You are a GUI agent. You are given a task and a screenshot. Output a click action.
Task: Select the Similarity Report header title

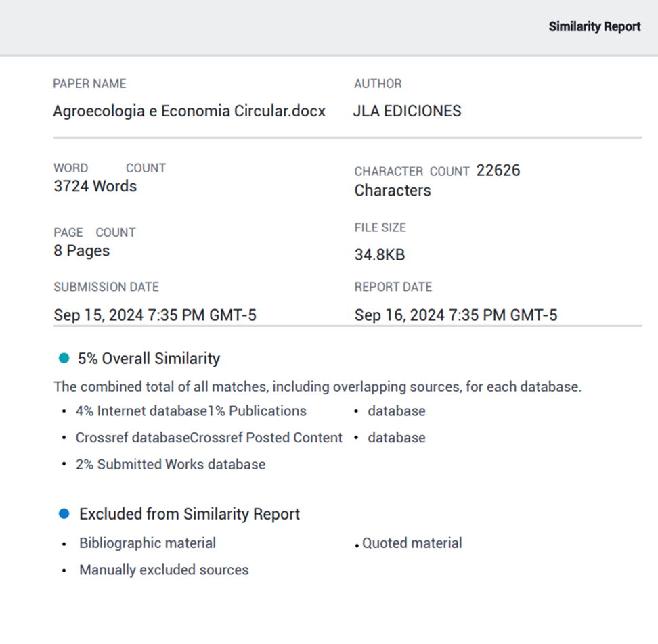(594, 26)
